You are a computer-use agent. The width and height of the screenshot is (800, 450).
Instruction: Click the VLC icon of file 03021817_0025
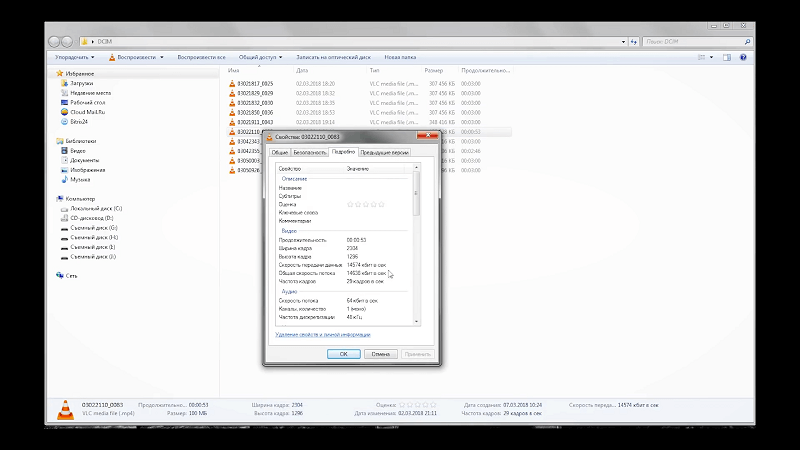coord(233,83)
